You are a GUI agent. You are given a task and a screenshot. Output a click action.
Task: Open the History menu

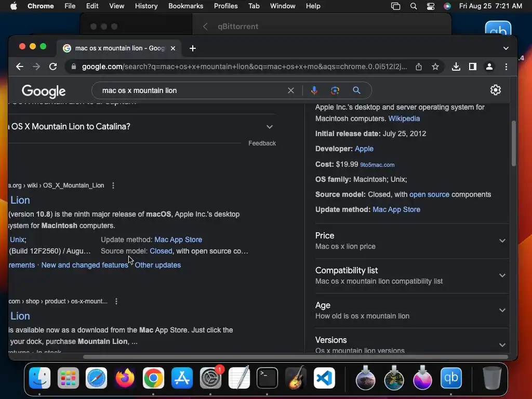point(146,6)
